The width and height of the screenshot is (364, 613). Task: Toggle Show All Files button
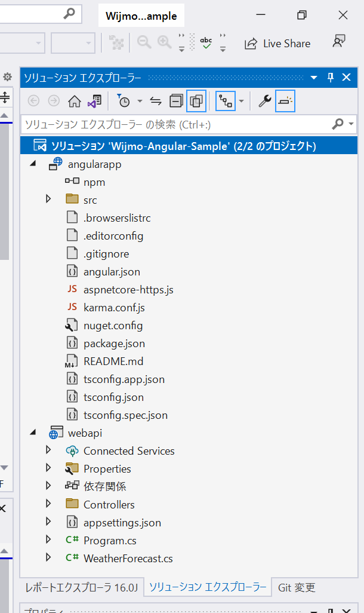click(x=196, y=101)
